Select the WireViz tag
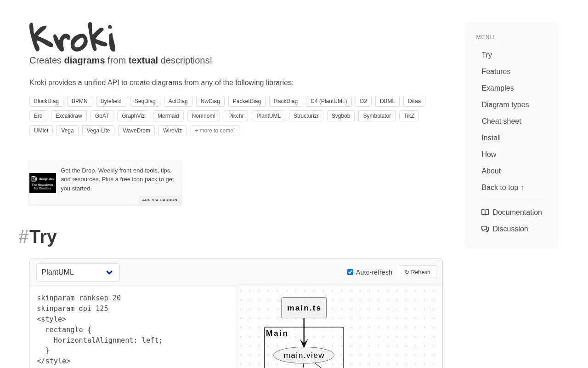 pos(172,131)
